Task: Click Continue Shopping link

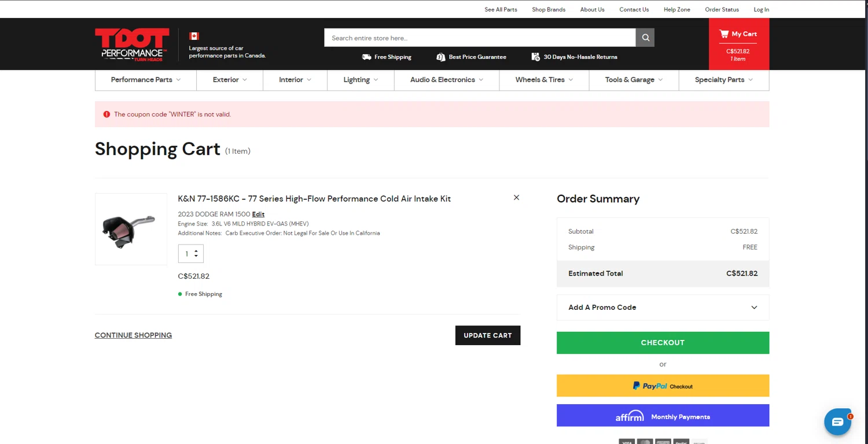Action: pos(133,335)
